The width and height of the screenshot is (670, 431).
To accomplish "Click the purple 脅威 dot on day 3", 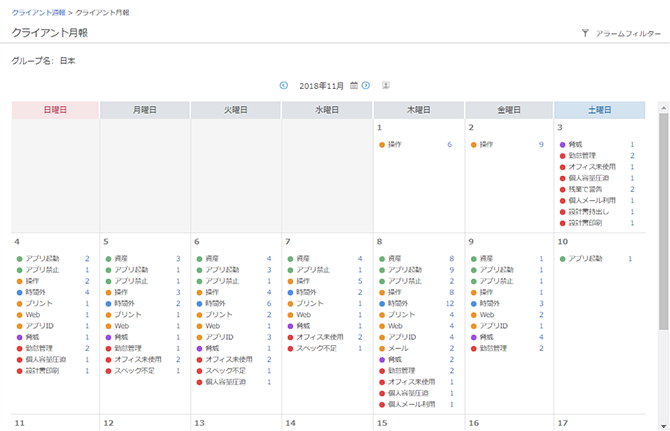I will coord(562,145).
